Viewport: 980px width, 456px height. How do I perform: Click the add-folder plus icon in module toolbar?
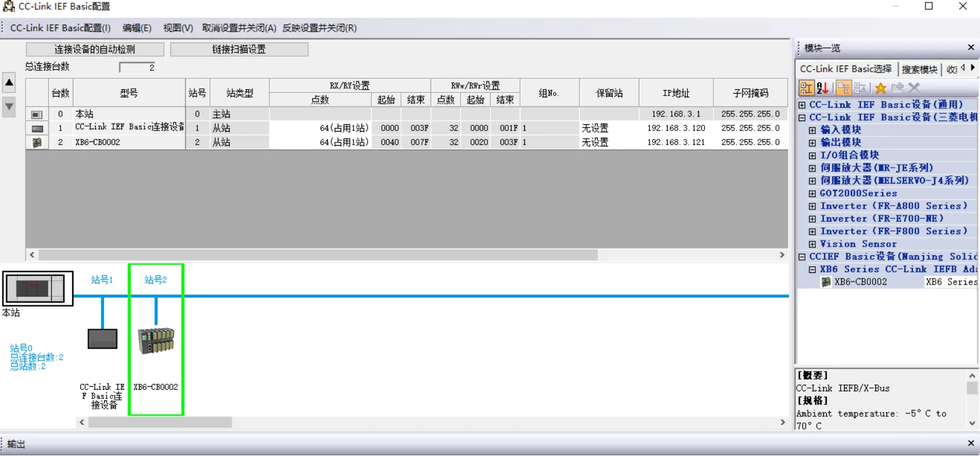(x=898, y=88)
